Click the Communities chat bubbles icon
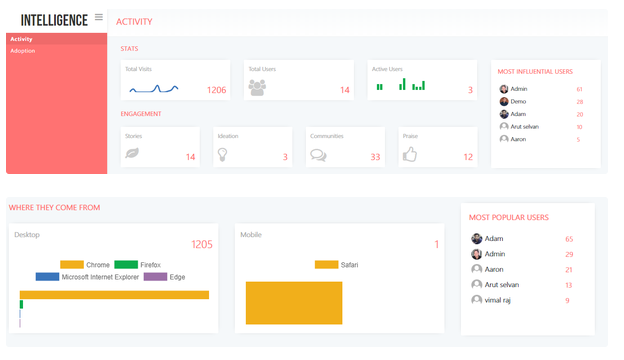Image resolution: width=624 pixels, height=360 pixels. click(318, 155)
